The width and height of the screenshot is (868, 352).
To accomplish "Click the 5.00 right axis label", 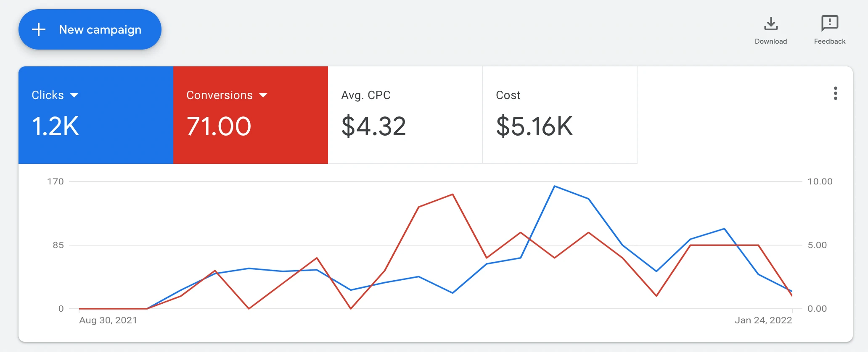I will point(817,245).
